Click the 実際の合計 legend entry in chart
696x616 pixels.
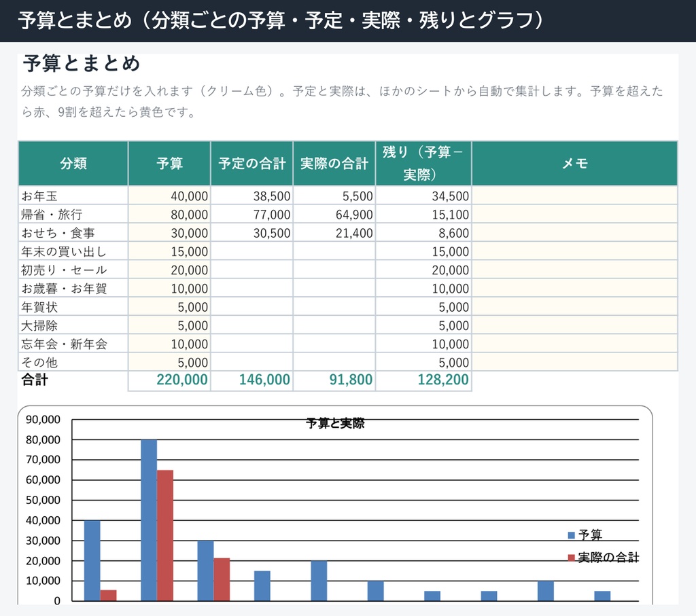(x=604, y=558)
